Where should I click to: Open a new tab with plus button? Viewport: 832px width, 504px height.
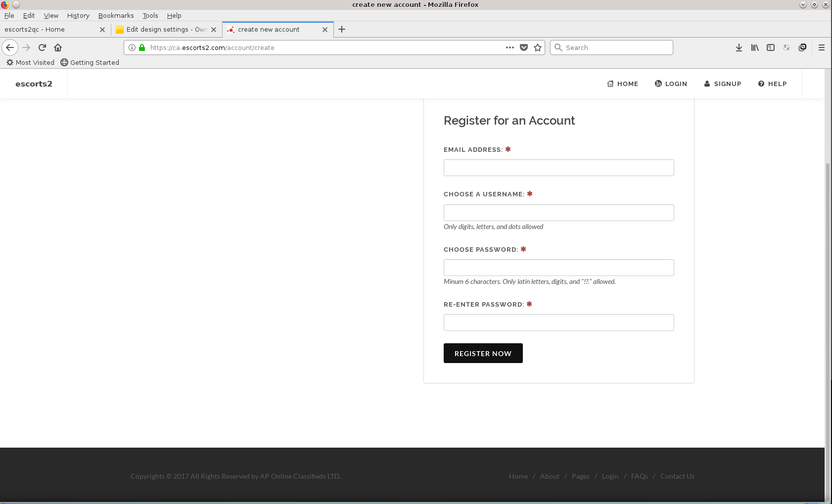click(x=342, y=29)
